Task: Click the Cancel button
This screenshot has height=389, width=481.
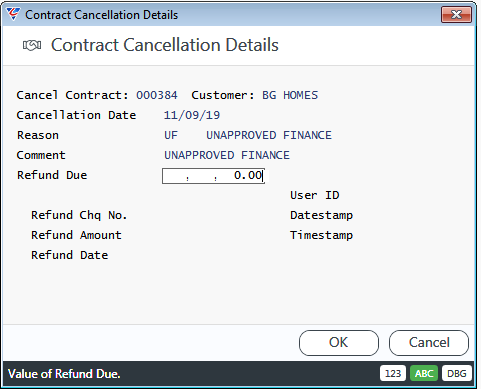Action: tap(429, 343)
